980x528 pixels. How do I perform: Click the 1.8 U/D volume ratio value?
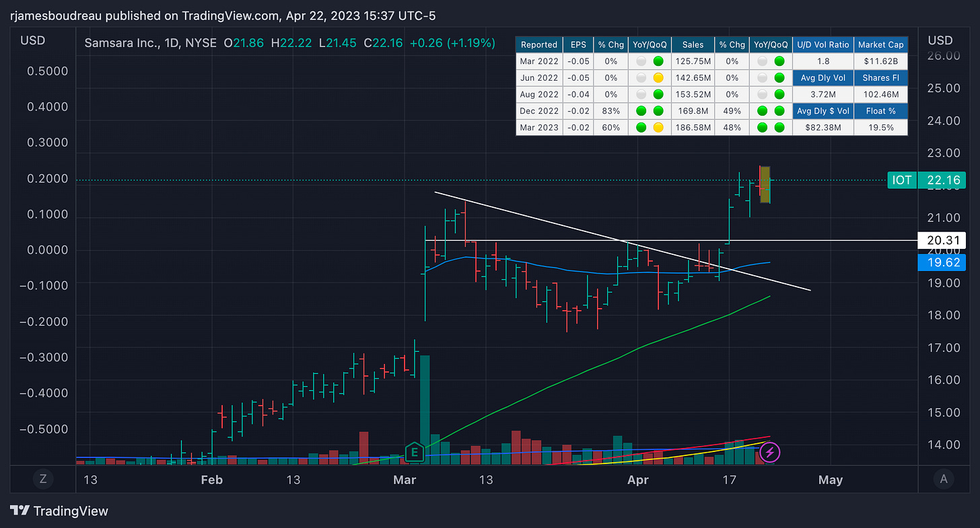pos(824,61)
